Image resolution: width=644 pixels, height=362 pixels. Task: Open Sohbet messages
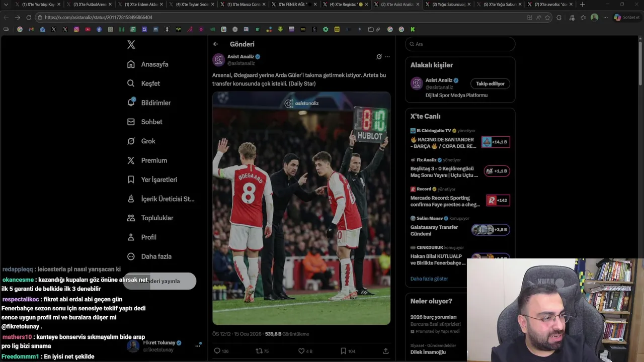(145, 122)
